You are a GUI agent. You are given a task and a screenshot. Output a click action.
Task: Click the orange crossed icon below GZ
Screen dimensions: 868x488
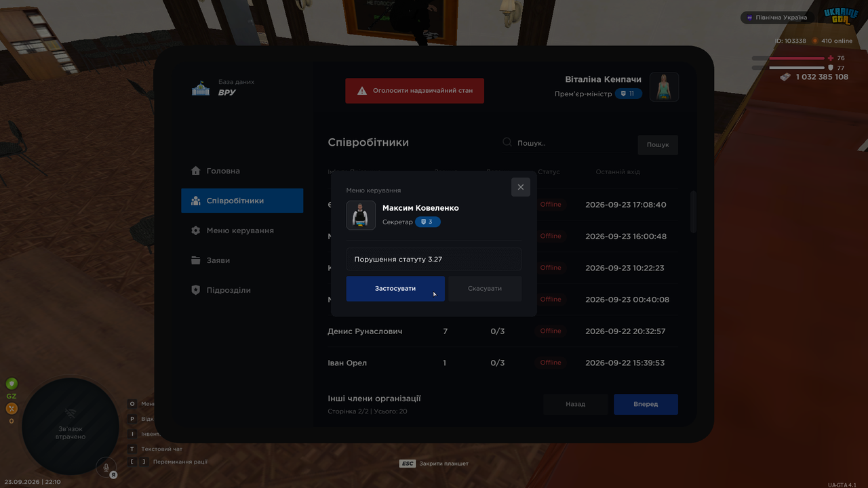[12, 408]
